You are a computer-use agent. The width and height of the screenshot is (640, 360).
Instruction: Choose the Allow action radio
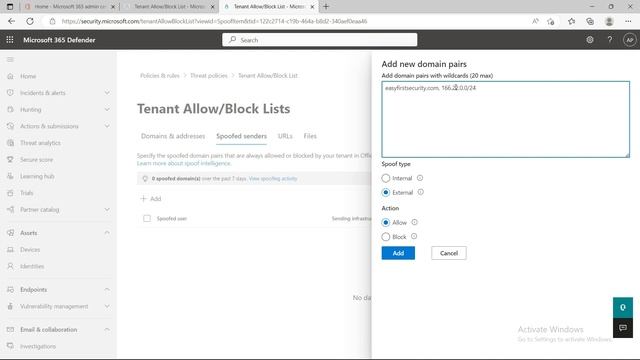386,222
